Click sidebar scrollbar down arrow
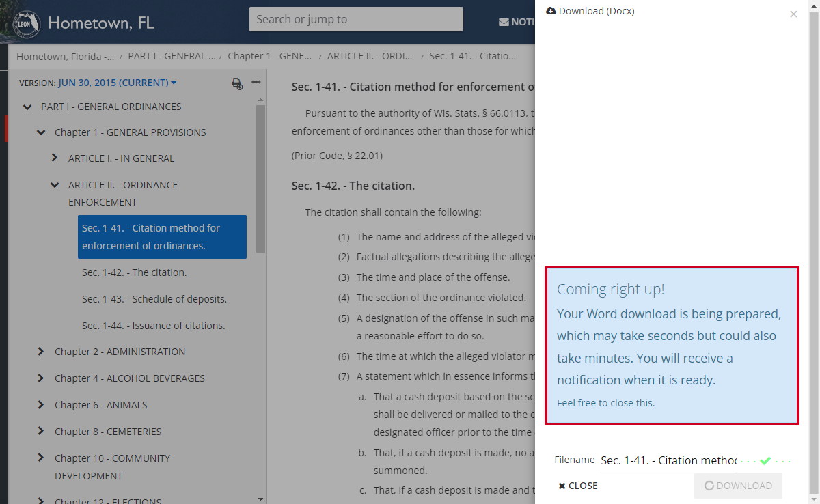This screenshot has height=504, width=820. coord(261,499)
